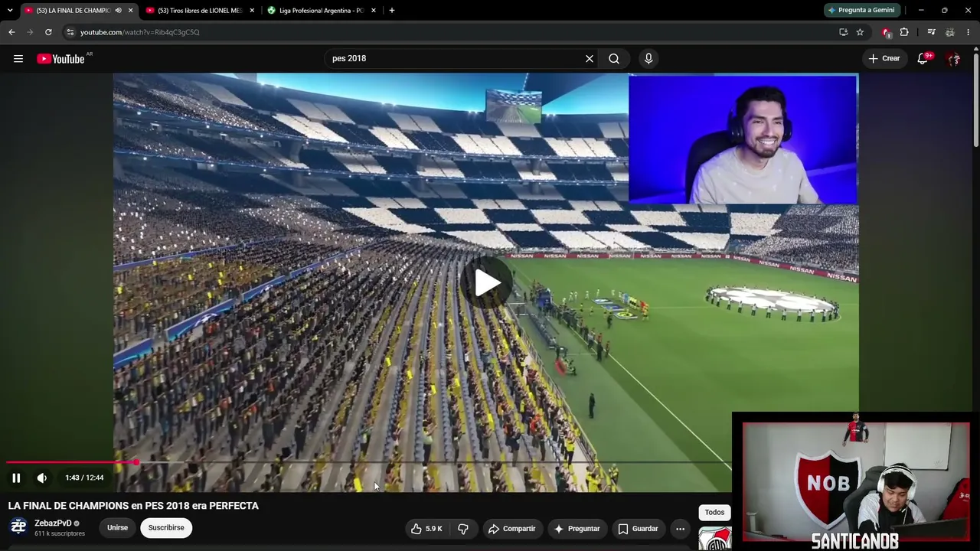The width and height of the screenshot is (980, 551).
Task: Open the red extension icon with badge
Action: (887, 32)
